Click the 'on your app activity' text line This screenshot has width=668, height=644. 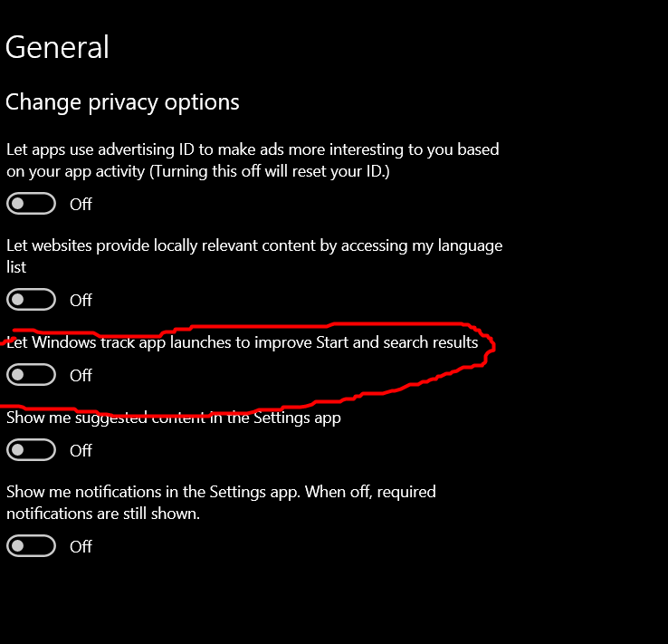198,171
